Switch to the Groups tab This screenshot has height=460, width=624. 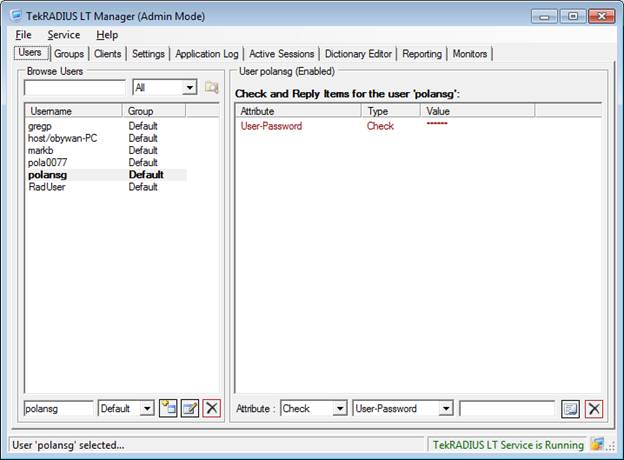69,54
